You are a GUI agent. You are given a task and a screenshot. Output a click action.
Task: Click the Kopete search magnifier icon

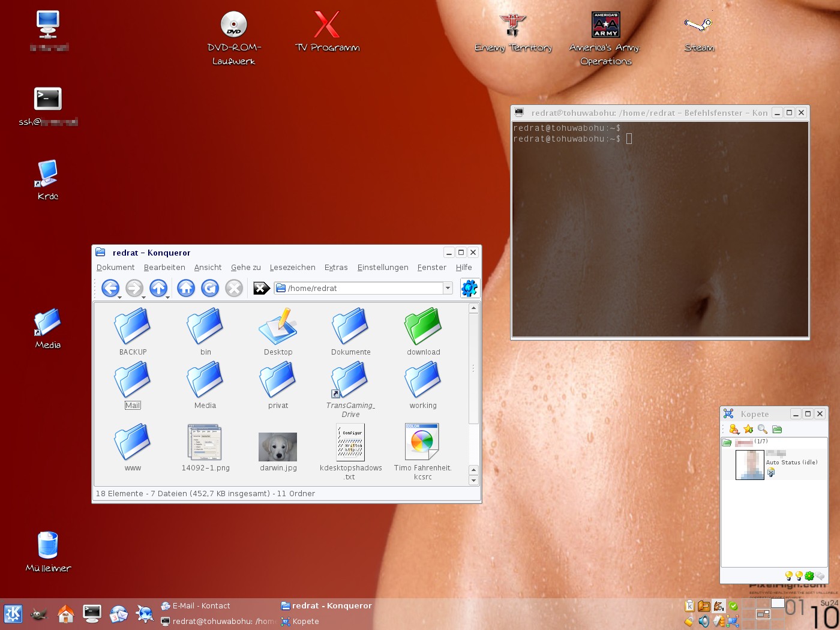tap(763, 429)
